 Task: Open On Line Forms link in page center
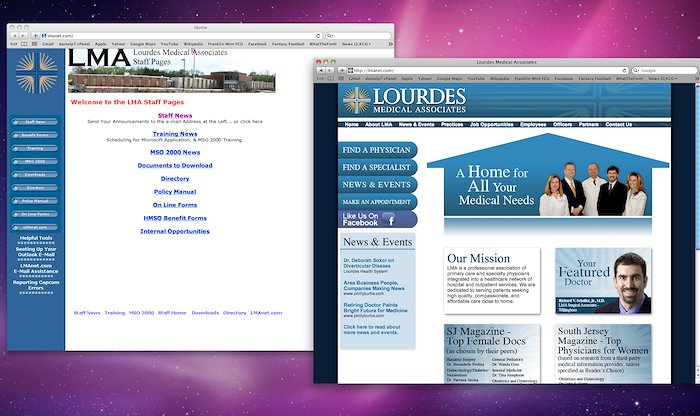click(x=175, y=205)
